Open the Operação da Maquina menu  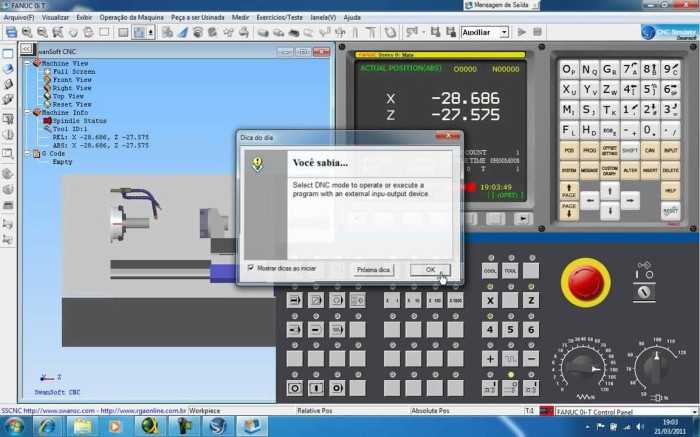[131, 17]
